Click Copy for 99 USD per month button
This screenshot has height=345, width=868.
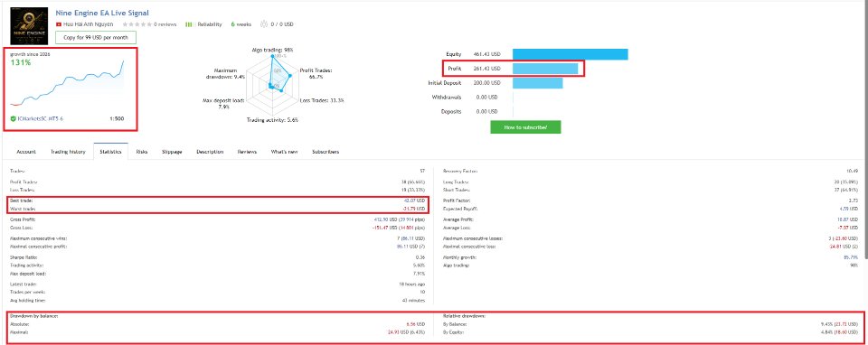coord(96,38)
